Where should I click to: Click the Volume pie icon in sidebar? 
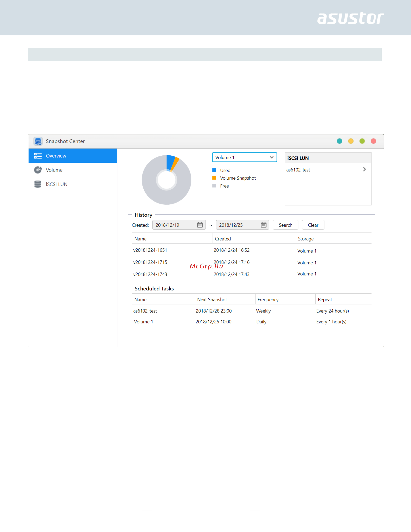point(38,170)
